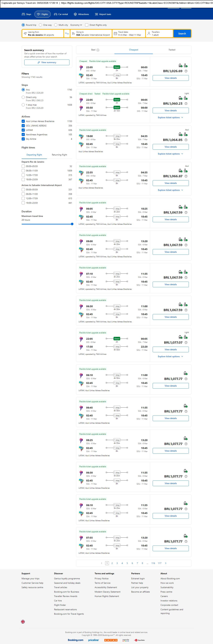213x644 pixels.
Task: Click the swap origin and destination arrows icon
Action: coord(67,33)
